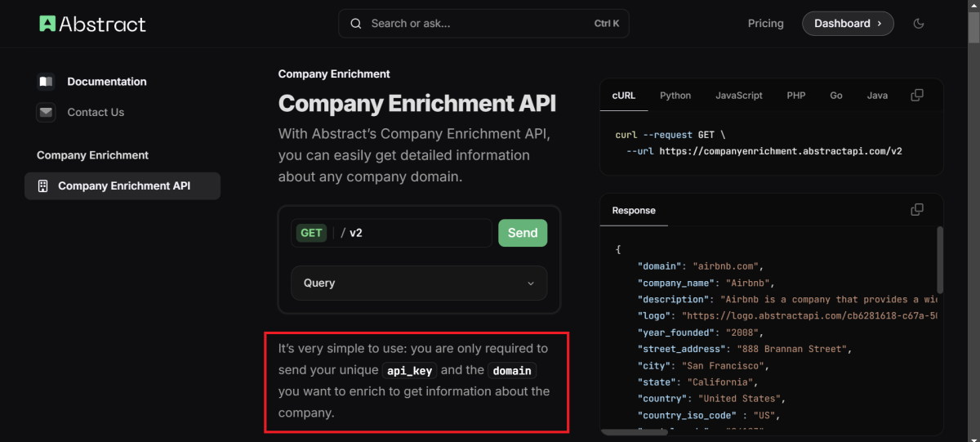Click the Contact Us envelope icon
This screenshot has width=980, height=442.
coord(46,112)
